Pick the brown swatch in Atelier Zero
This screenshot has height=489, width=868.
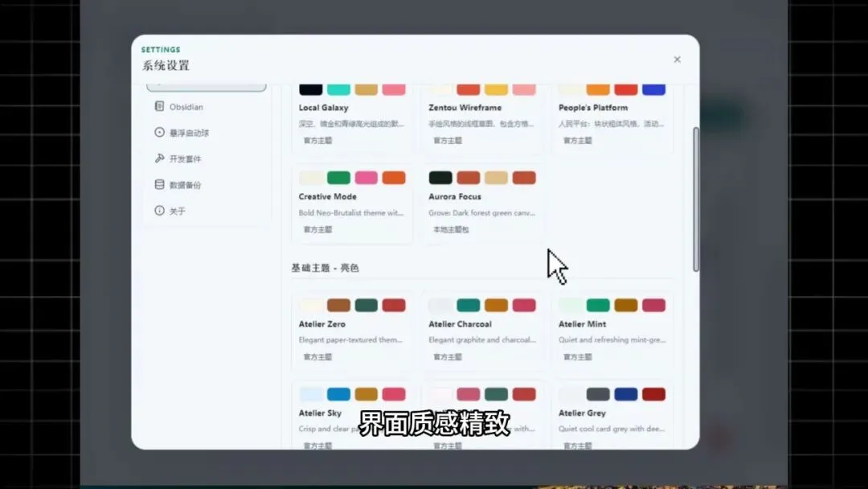point(338,305)
